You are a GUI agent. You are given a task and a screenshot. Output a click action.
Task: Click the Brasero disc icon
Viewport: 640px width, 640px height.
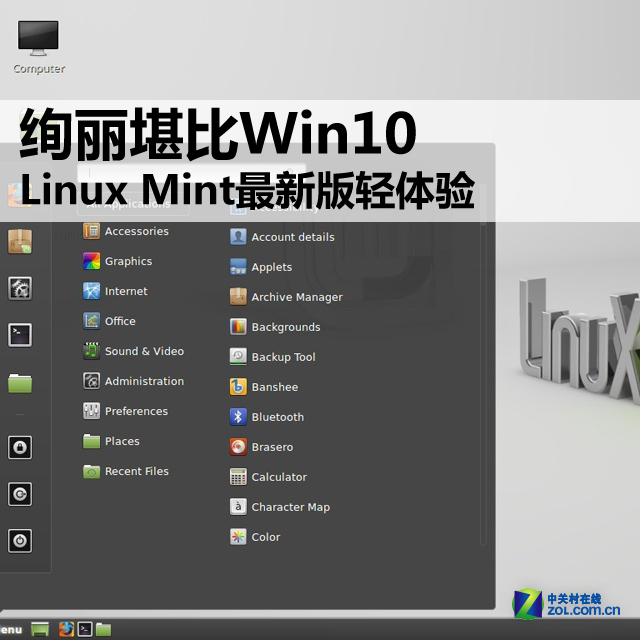(x=238, y=447)
